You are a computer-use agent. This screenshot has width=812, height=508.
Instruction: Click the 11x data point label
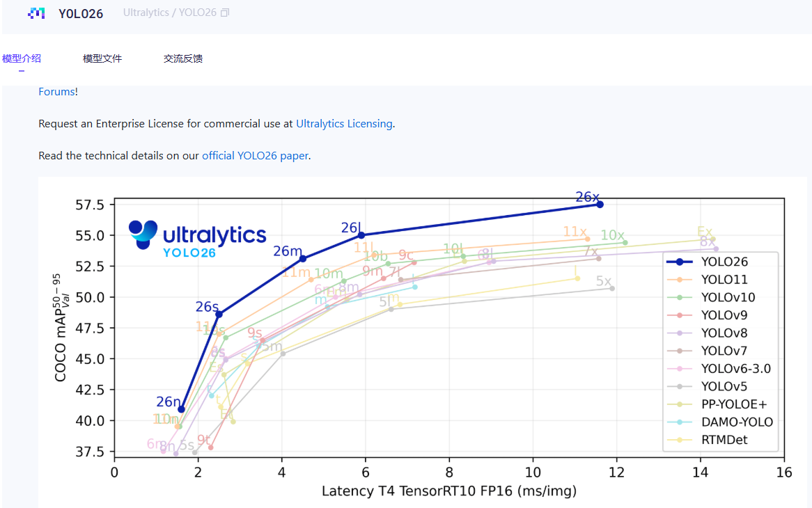point(575,231)
